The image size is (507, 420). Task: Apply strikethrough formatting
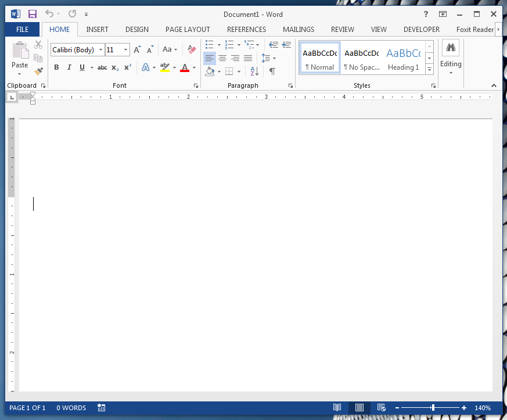[x=102, y=67]
